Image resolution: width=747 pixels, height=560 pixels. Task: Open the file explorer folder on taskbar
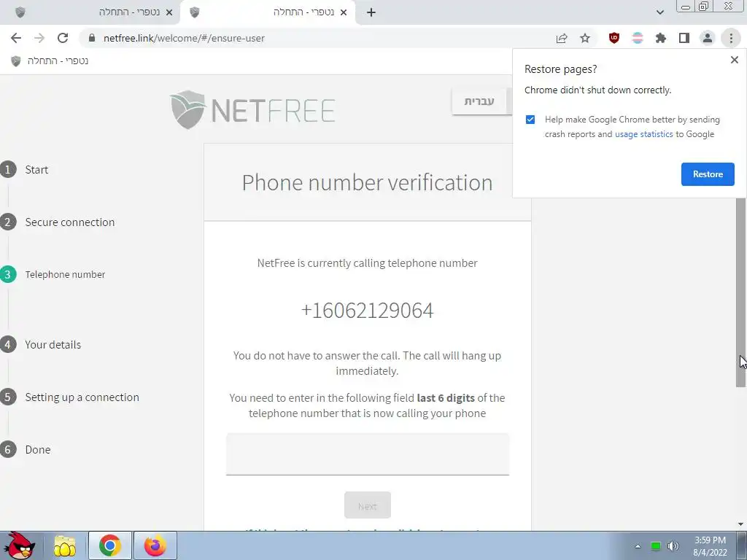[x=65, y=545]
